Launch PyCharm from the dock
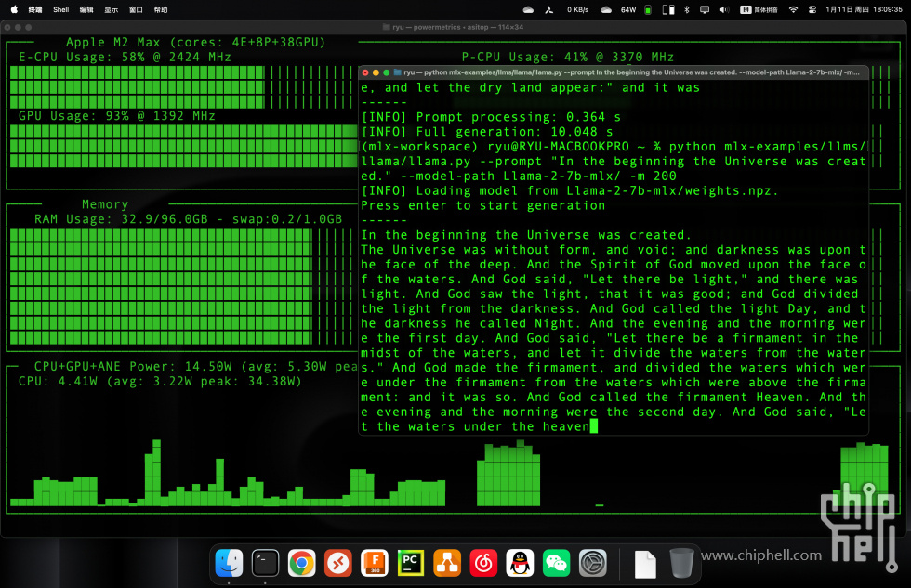The height and width of the screenshot is (588, 911). (411, 563)
